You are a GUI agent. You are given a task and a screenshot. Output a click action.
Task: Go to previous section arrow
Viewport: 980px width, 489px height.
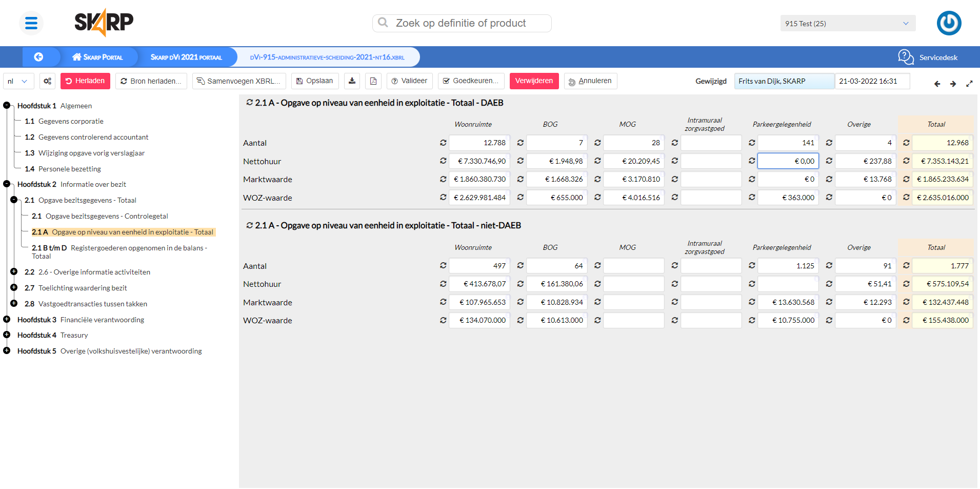coord(937,84)
